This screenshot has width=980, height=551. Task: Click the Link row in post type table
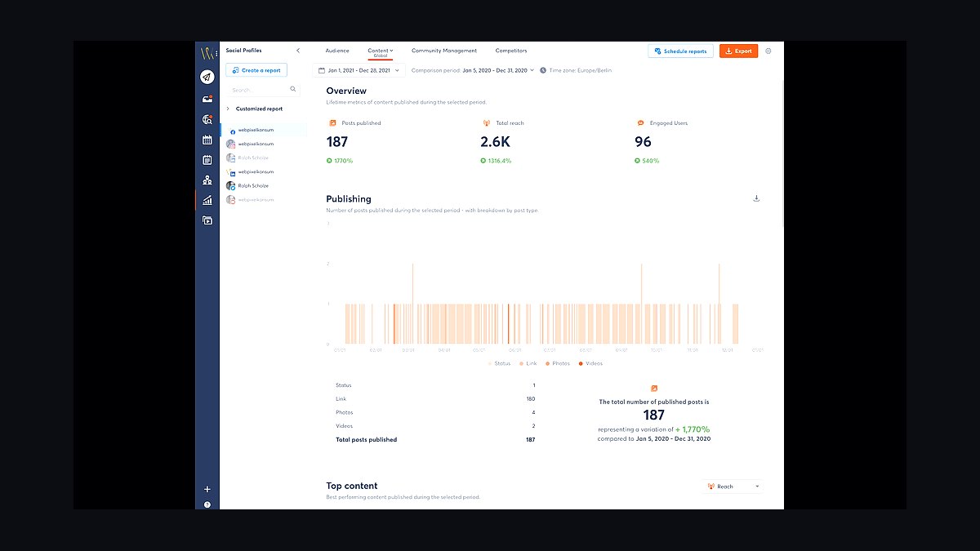pyautogui.click(x=435, y=399)
